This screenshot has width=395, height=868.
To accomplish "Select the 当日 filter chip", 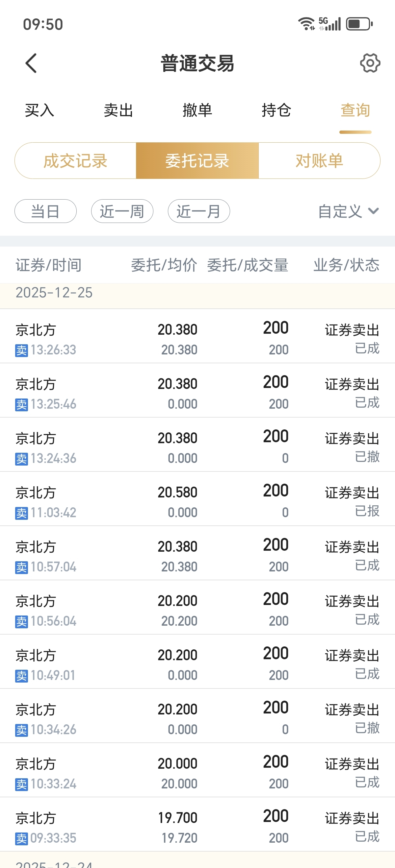I will point(45,211).
